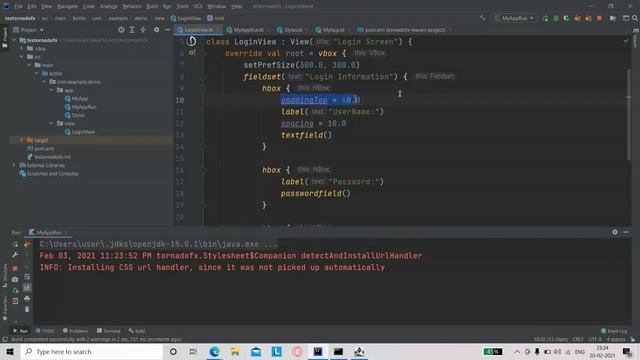Click Select Opened File target icon

tap(121, 30)
